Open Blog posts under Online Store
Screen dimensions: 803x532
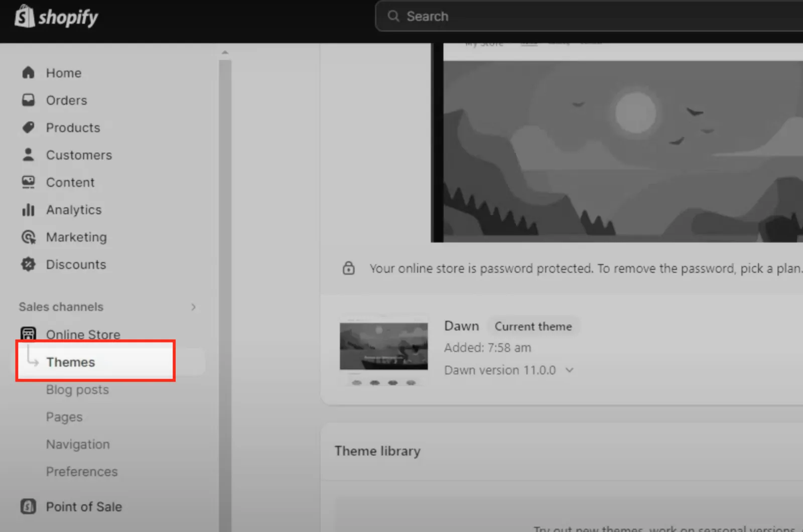point(77,389)
